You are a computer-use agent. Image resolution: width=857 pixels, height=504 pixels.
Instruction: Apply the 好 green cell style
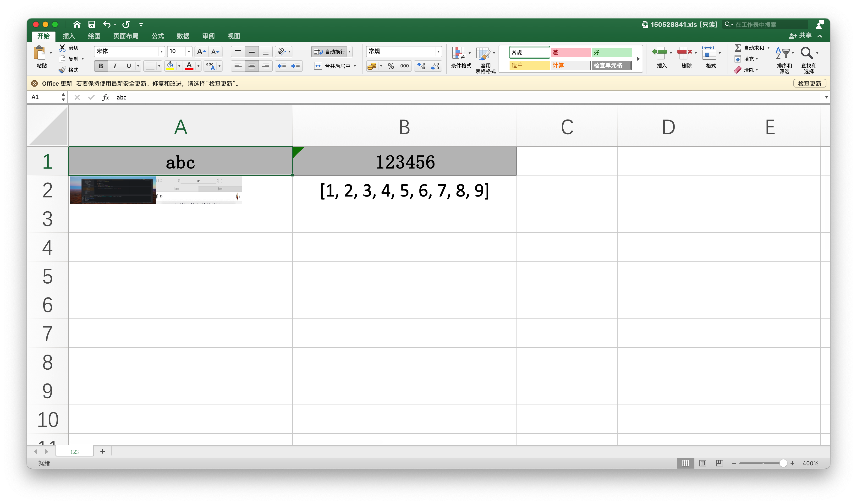coord(611,52)
